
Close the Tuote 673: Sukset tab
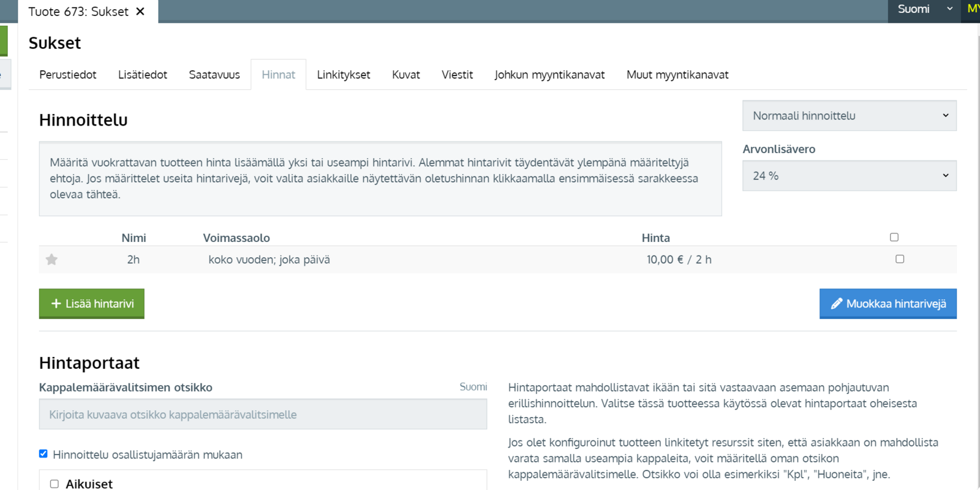click(x=140, y=12)
